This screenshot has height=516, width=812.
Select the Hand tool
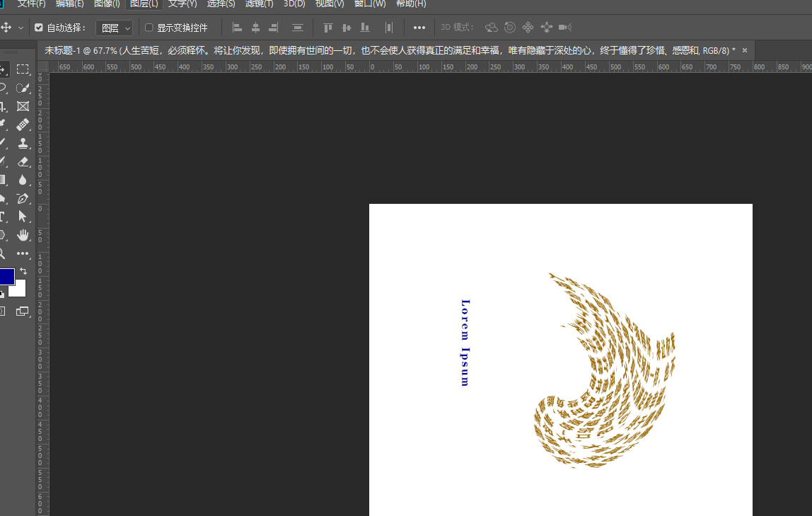point(22,235)
